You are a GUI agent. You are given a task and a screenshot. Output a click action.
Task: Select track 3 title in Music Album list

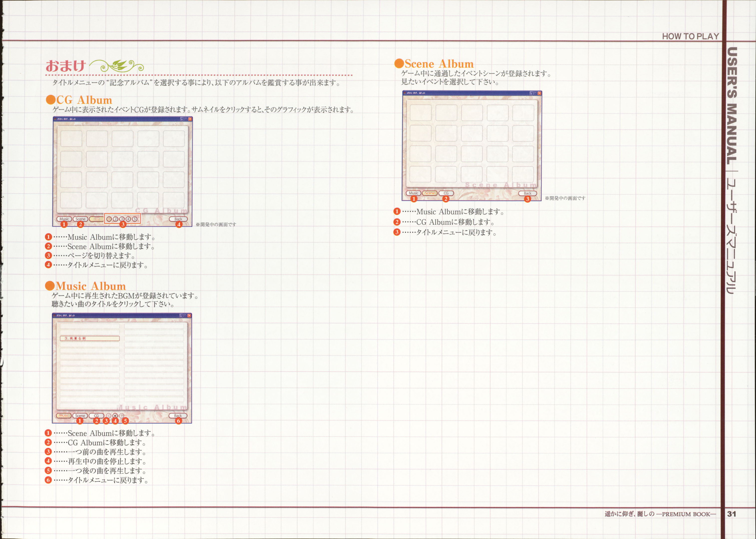[90, 338]
